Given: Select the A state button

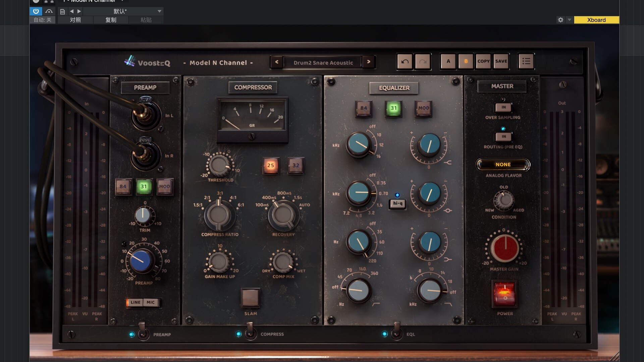Looking at the screenshot, I should pos(448,61).
